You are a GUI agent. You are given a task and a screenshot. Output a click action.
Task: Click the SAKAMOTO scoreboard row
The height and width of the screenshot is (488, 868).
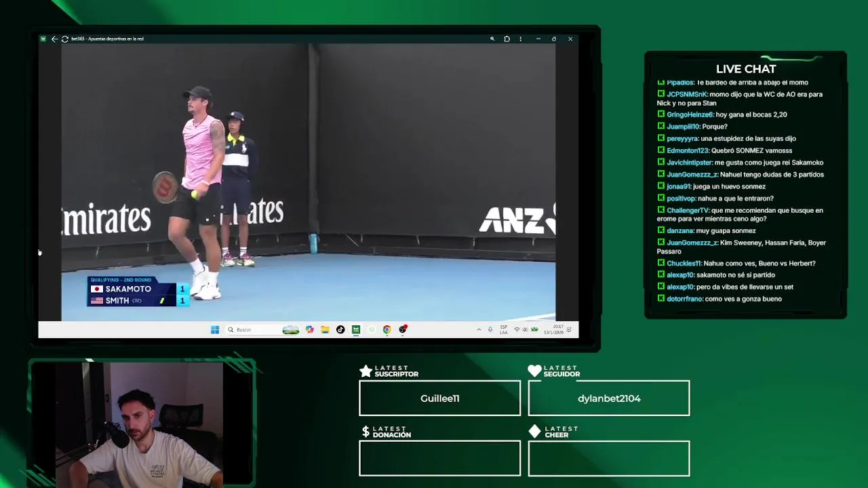(138, 289)
